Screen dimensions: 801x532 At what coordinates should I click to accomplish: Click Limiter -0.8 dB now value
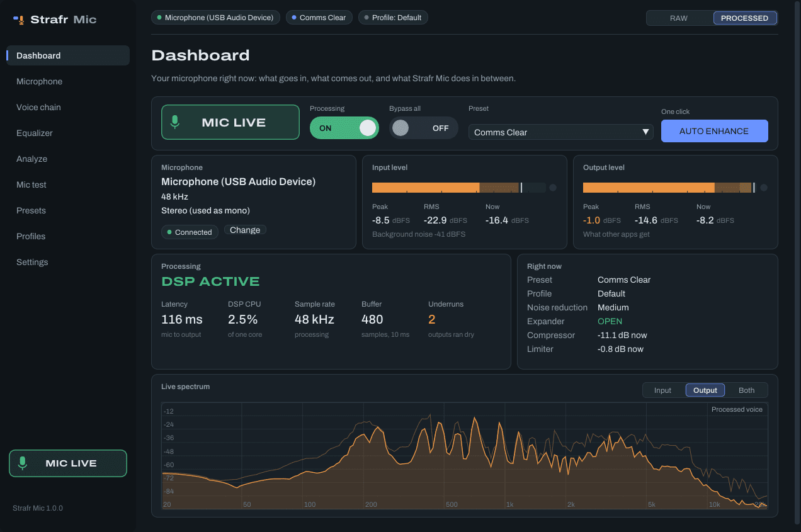(620, 349)
